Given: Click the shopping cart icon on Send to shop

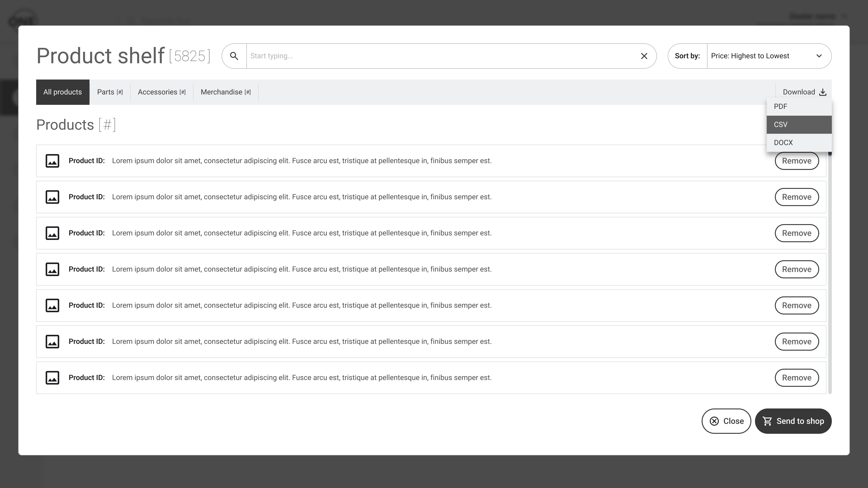Looking at the screenshot, I should point(767,421).
